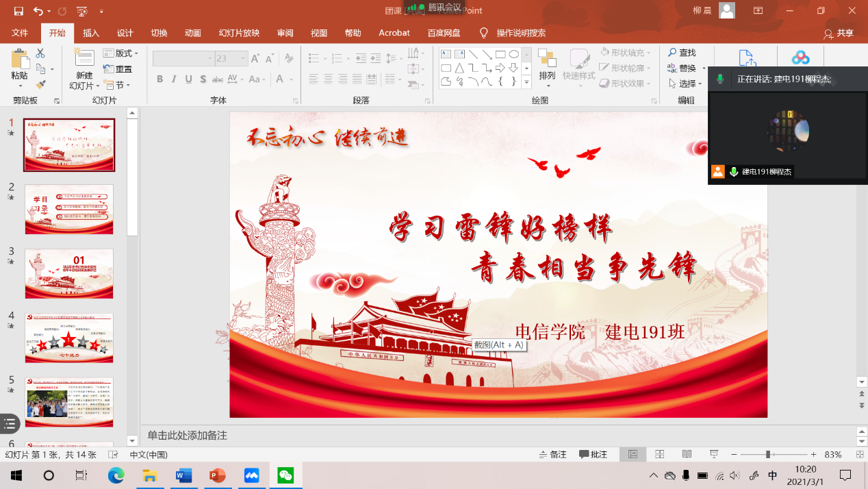This screenshot has height=489, width=868.
Task: Start slideshow from status bar icon
Action: click(714, 455)
